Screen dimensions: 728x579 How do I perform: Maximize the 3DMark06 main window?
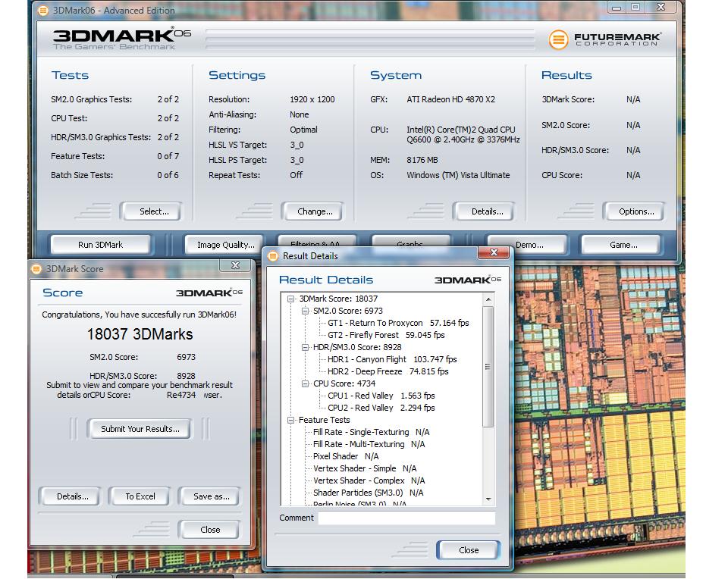(x=635, y=8)
